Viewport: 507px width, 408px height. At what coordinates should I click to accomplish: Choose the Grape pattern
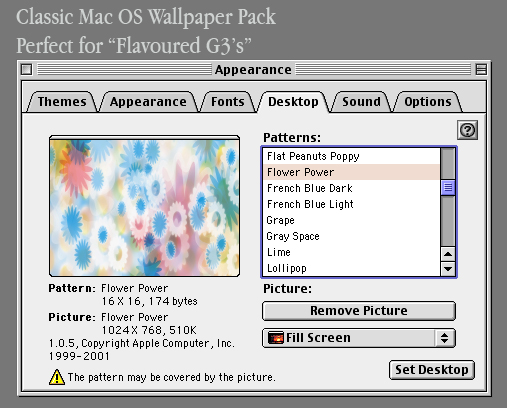point(352,220)
